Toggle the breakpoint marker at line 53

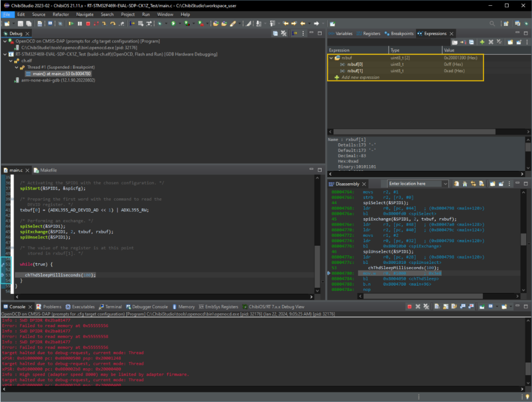pyautogui.click(x=3, y=275)
